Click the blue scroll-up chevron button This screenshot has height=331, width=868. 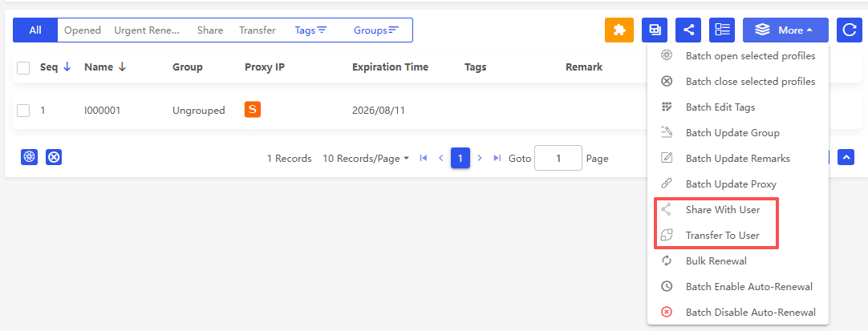click(x=846, y=158)
